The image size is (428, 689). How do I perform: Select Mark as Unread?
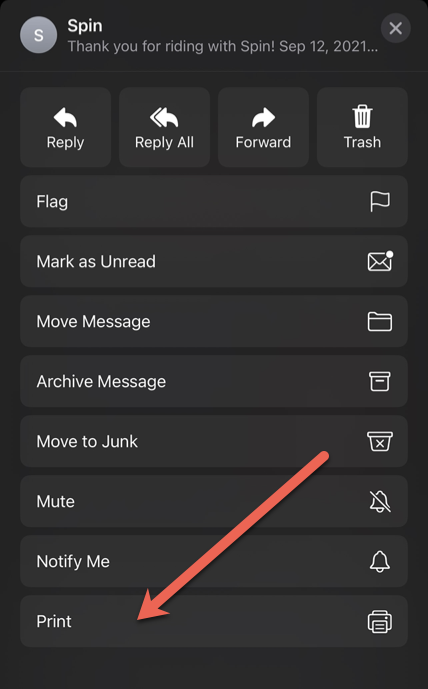214,261
